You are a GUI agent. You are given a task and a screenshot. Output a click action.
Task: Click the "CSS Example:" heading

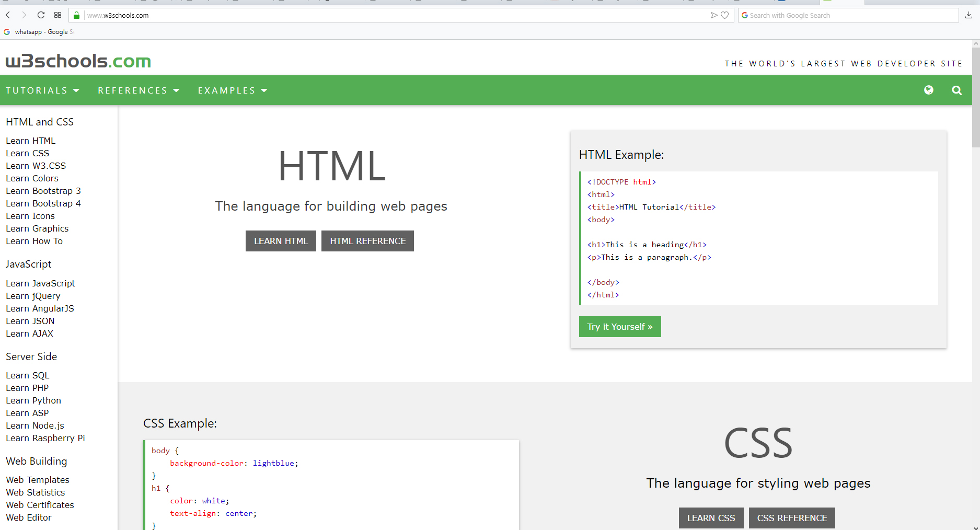pyautogui.click(x=180, y=423)
